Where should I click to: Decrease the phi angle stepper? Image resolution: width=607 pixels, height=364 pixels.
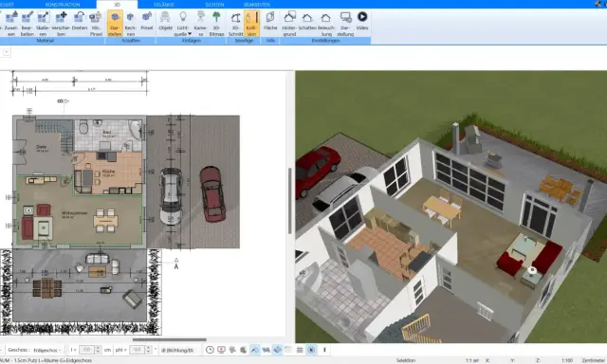[x=148, y=352]
